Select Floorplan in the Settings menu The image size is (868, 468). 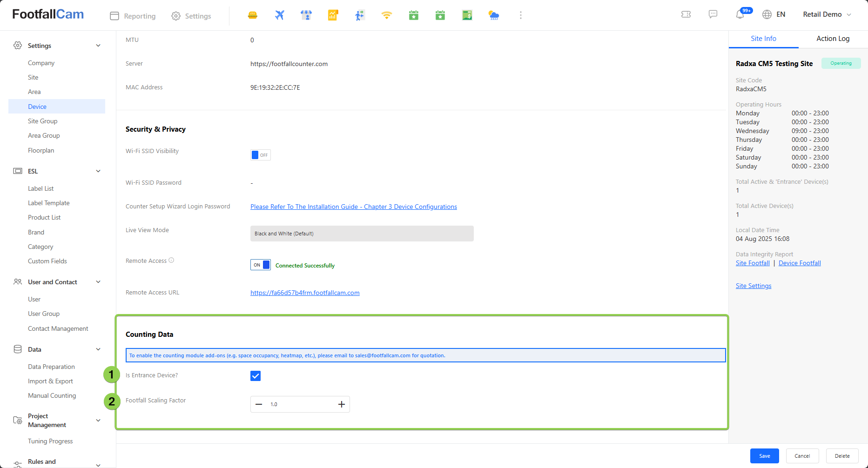(41, 150)
